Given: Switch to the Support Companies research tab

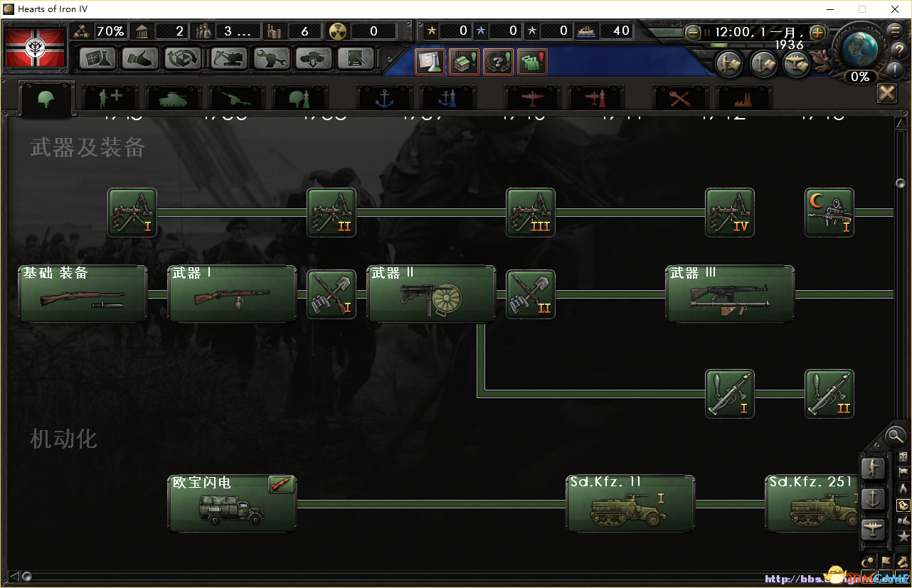Looking at the screenshot, I should [110, 99].
